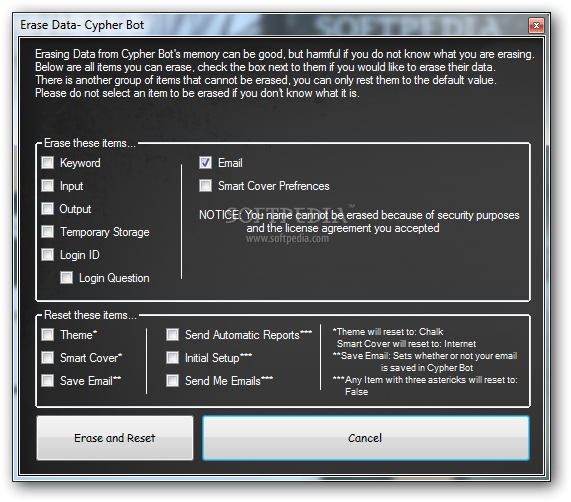Click the 'Theme will reset to: Chalk' note
This screenshot has width=571, height=502.
tap(388, 332)
